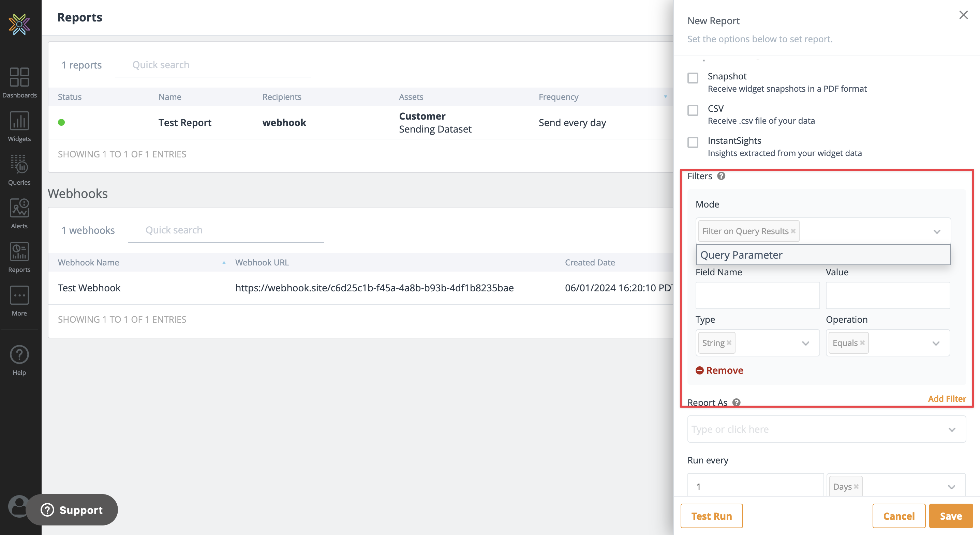Open the Dashboards sidebar section
The width and height of the screenshot is (980, 535).
tap(19, 83)
